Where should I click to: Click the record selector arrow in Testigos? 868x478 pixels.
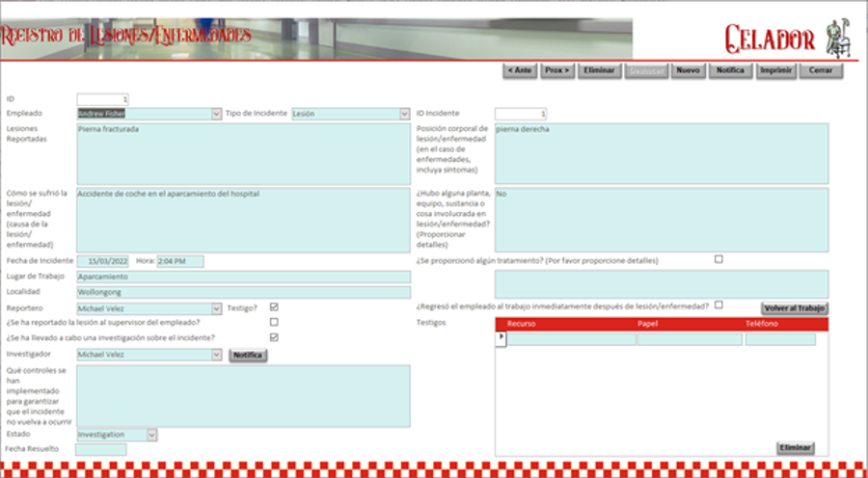(x=501, y=339)
